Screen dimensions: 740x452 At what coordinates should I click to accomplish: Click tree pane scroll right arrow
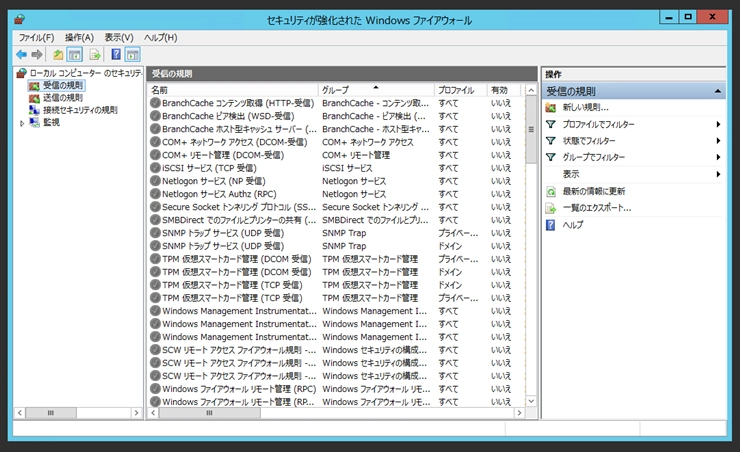tap(136, 413)
